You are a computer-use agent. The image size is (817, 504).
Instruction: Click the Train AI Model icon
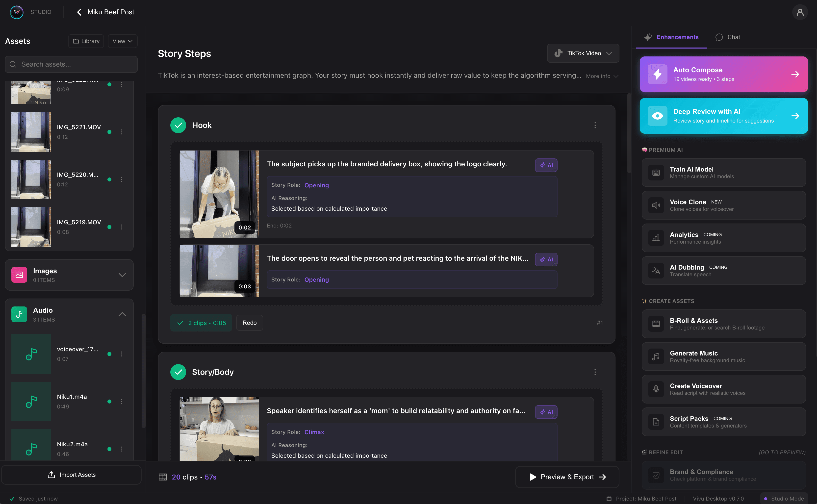[656, 173]
